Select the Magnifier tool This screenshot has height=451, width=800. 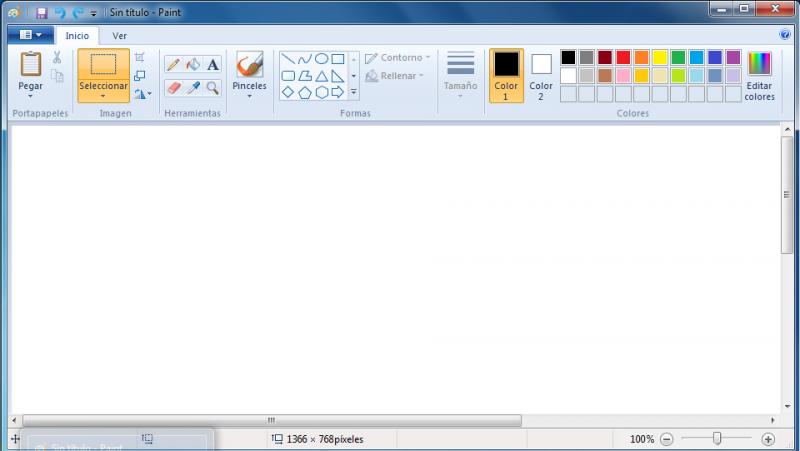pyautogui.click(x=212, y=88)
